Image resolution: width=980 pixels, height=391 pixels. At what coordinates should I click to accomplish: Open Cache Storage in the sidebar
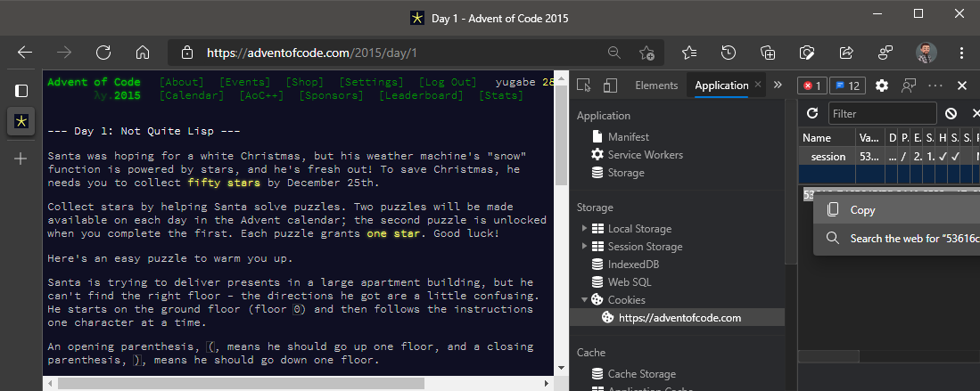[641, 373]
